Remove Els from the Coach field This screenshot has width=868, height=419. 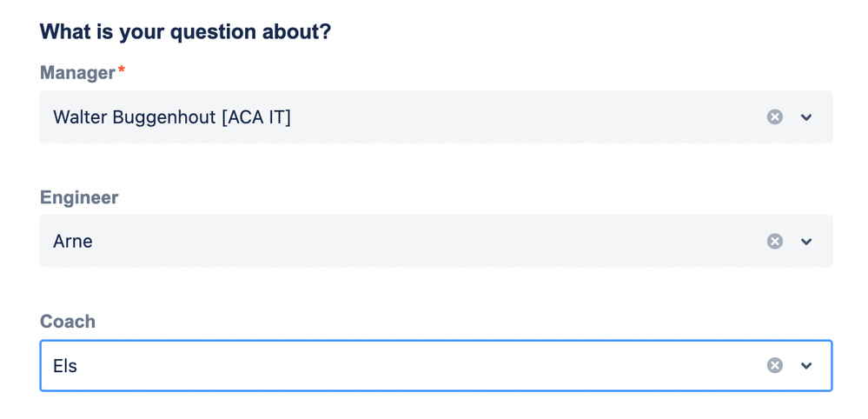[774, 365]
